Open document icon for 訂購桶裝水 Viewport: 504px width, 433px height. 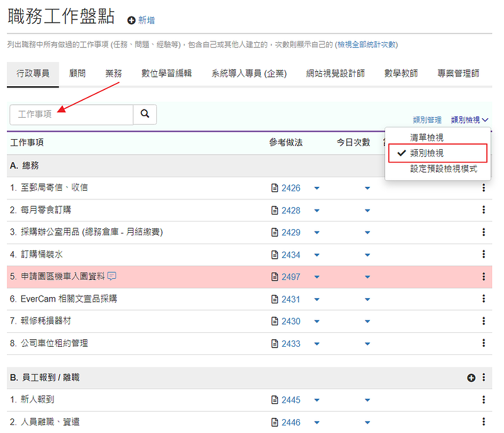coord(275,255)
